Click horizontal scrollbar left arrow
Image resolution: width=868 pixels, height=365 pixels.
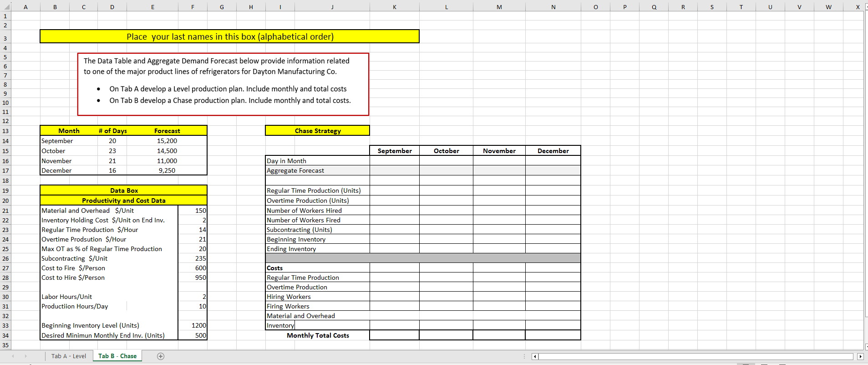(535, 356)
